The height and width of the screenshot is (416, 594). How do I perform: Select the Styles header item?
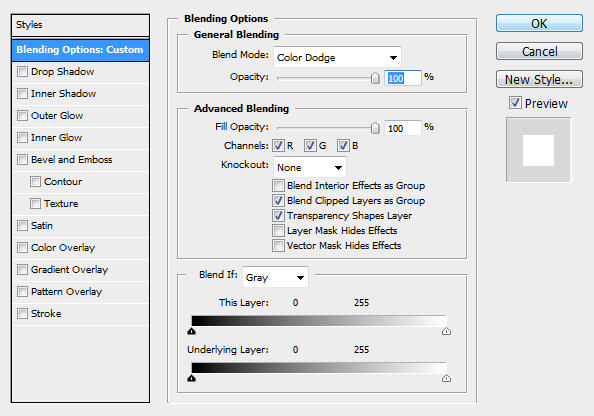click(x=80, y=25)
